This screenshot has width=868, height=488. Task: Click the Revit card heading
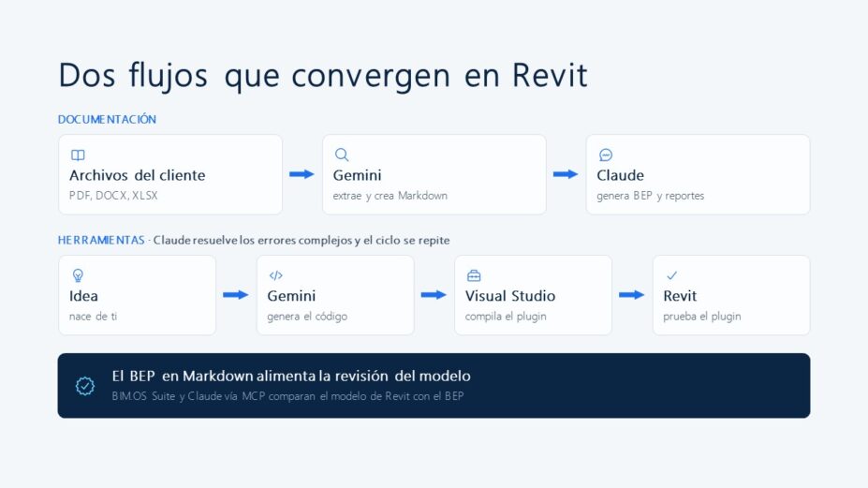point(680,296)
